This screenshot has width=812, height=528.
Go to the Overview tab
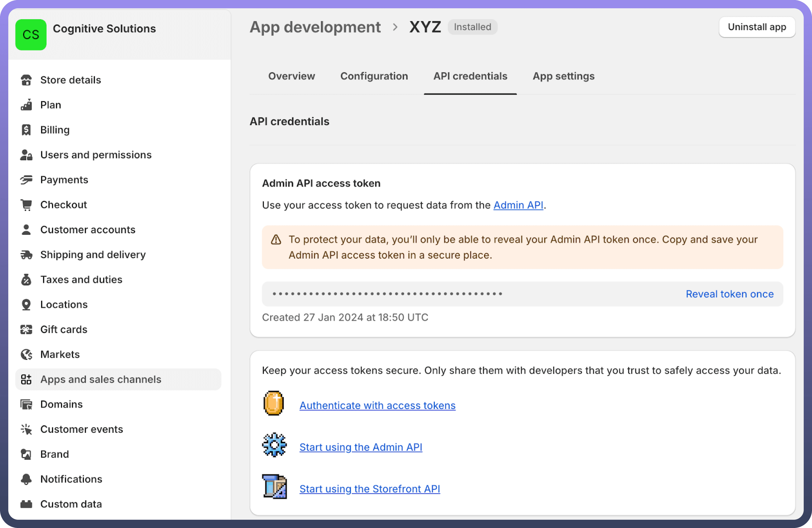[x=291, y=76]
